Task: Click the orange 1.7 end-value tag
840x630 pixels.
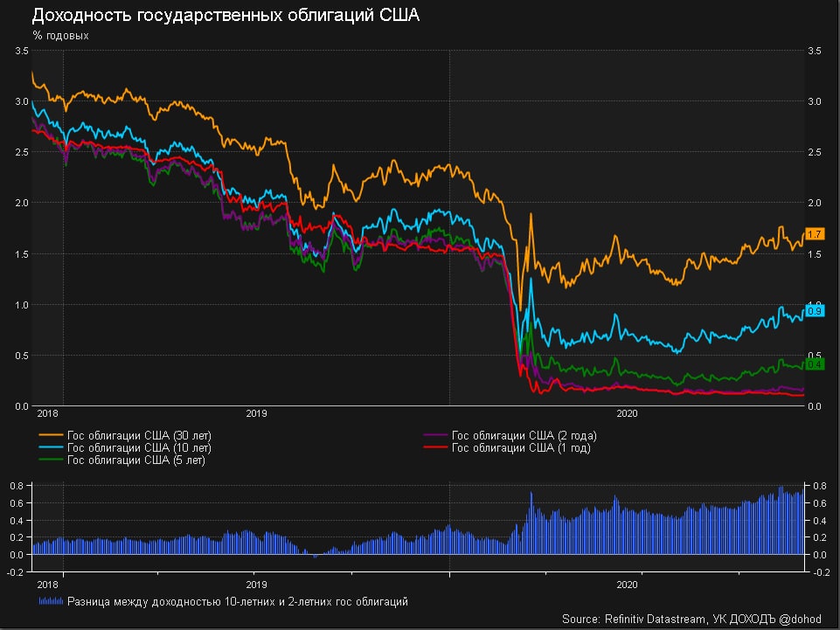Action: coord(815,234)
